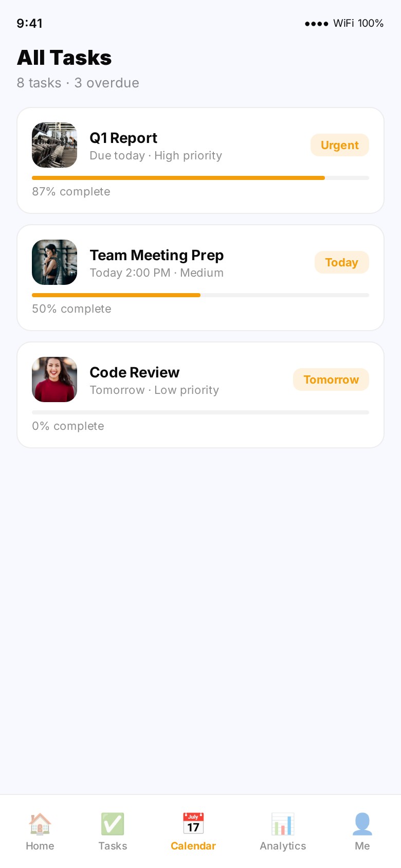Click the Tomorrow badge on Code Review
The width and height of the screenshot is (401, 868).
[331, 379]
